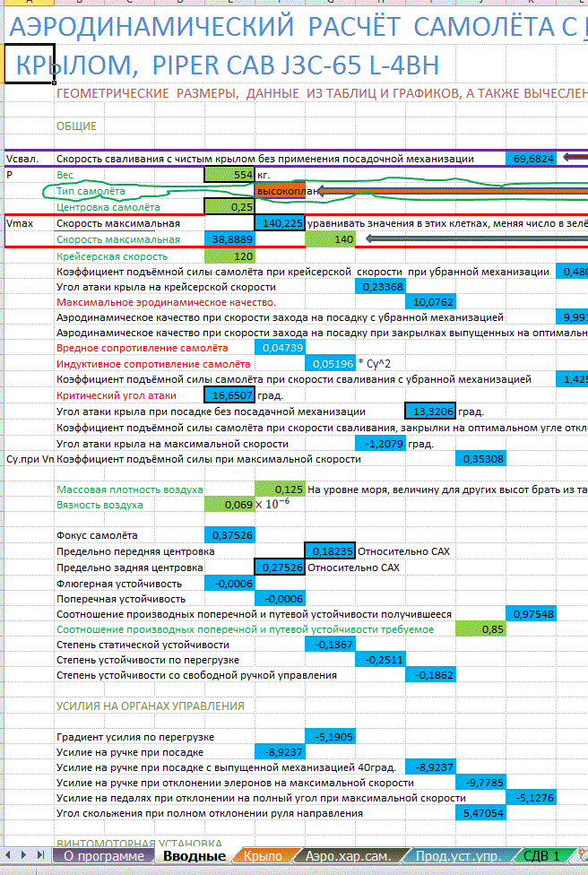Viewport: 588px width, 875px height.
Task: Select the Фокус самолёта value 0,37526
Action: click(230, 535)
